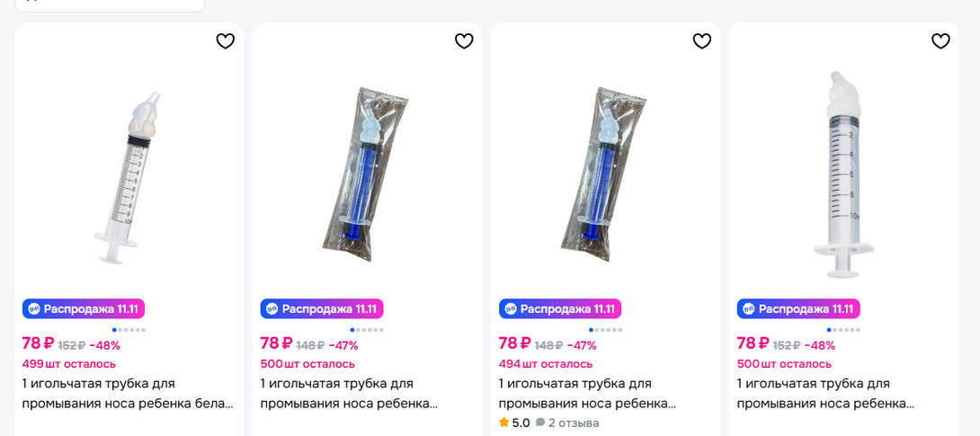Click image carousel dots on first product
Viewport: 980px width, 436px height.
pos(129,330)
